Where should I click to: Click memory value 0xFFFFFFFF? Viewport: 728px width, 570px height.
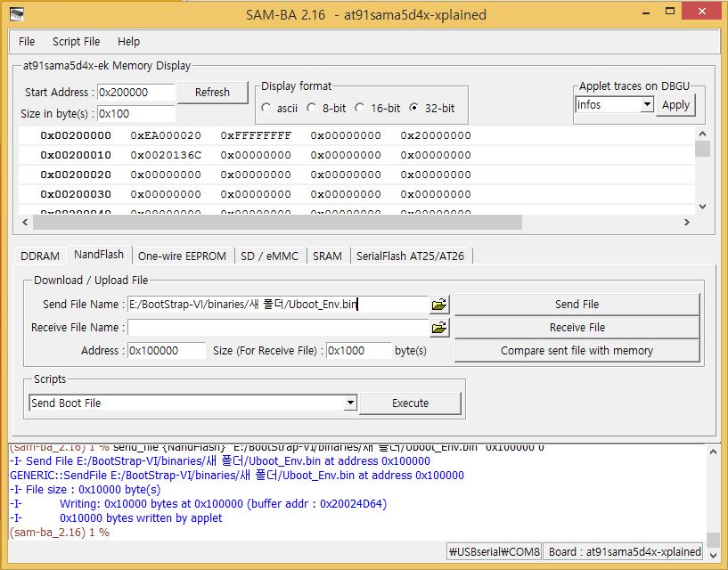(x=256, y=135)
